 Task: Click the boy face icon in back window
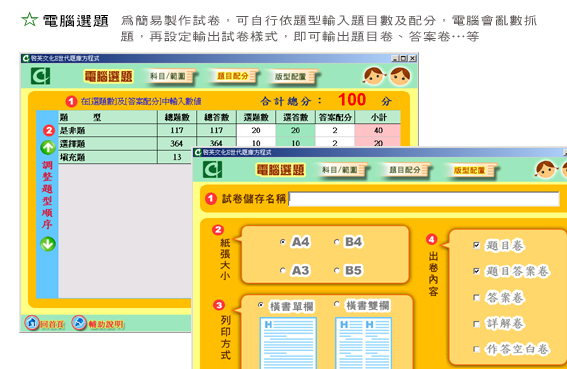[x=400, y=76]
